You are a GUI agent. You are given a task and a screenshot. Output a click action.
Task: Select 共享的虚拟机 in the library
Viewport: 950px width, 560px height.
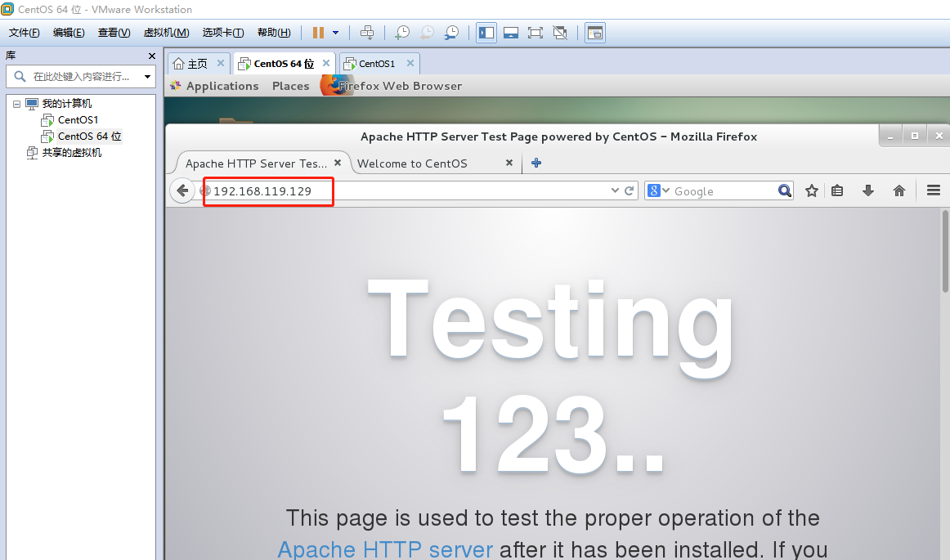71,153
